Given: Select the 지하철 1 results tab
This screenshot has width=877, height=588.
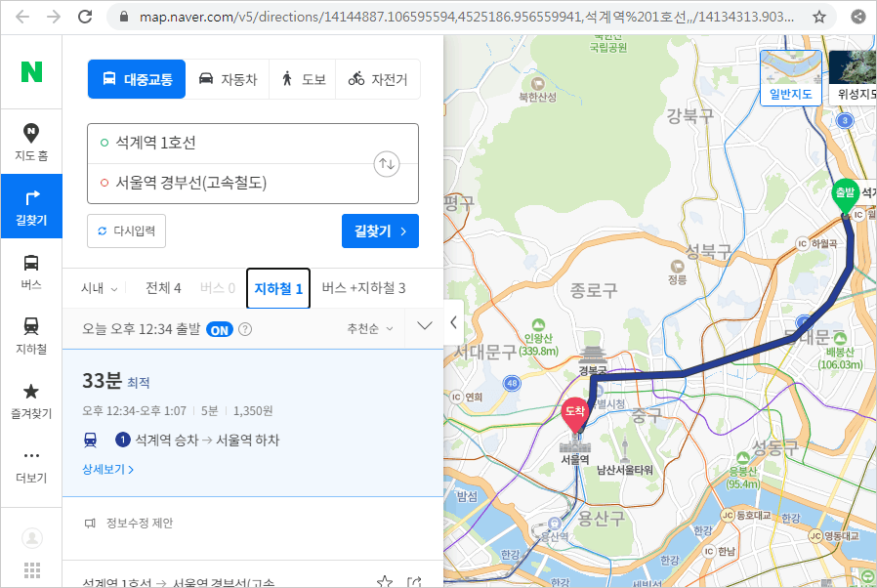Looking at the screenshot, I should 278,288.
